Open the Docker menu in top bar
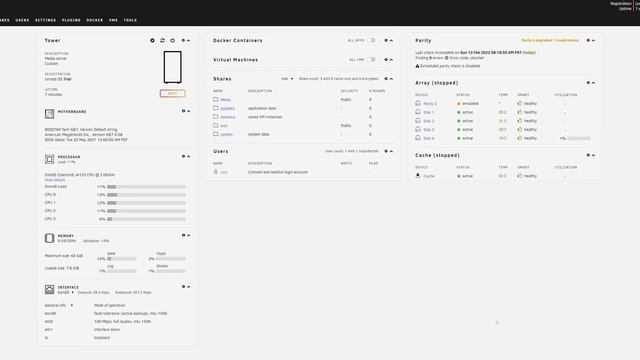The height and width of the screenshot is (360, 640). pos(95,20)
